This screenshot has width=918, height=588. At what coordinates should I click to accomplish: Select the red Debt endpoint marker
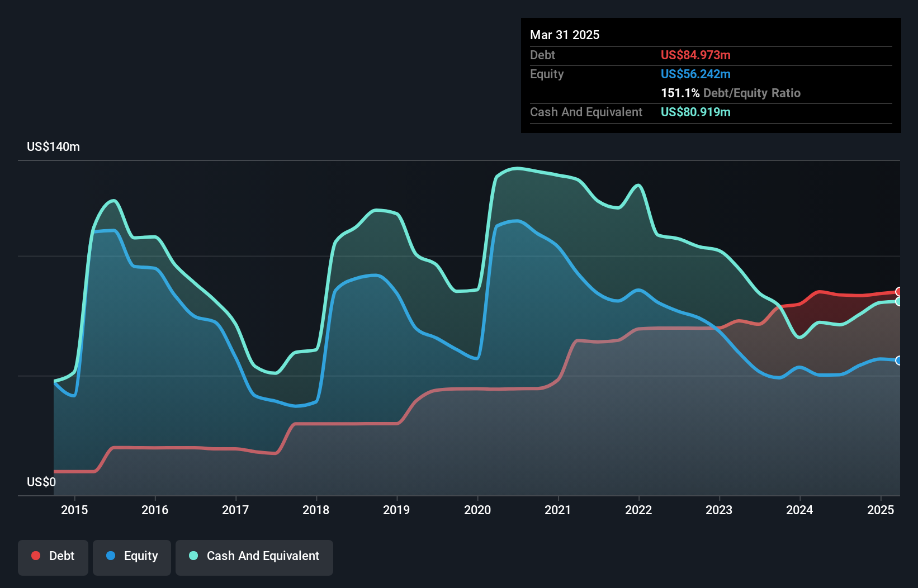tap(899, 292)
